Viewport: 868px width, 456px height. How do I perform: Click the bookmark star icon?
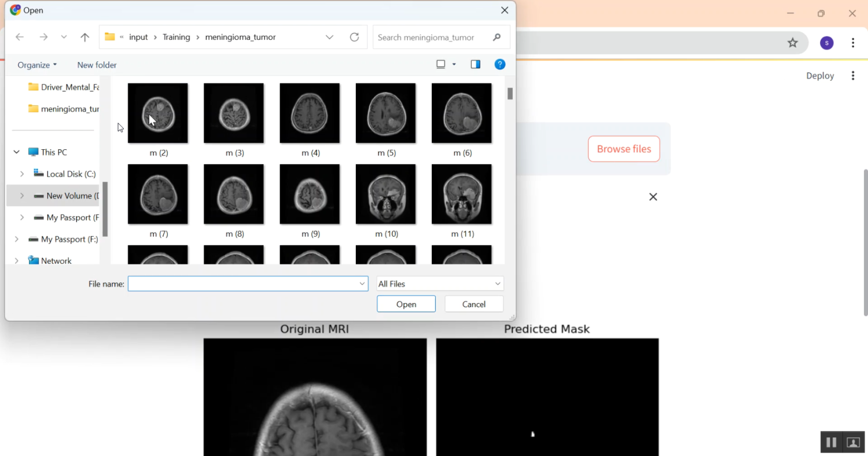tap(793, 43)
